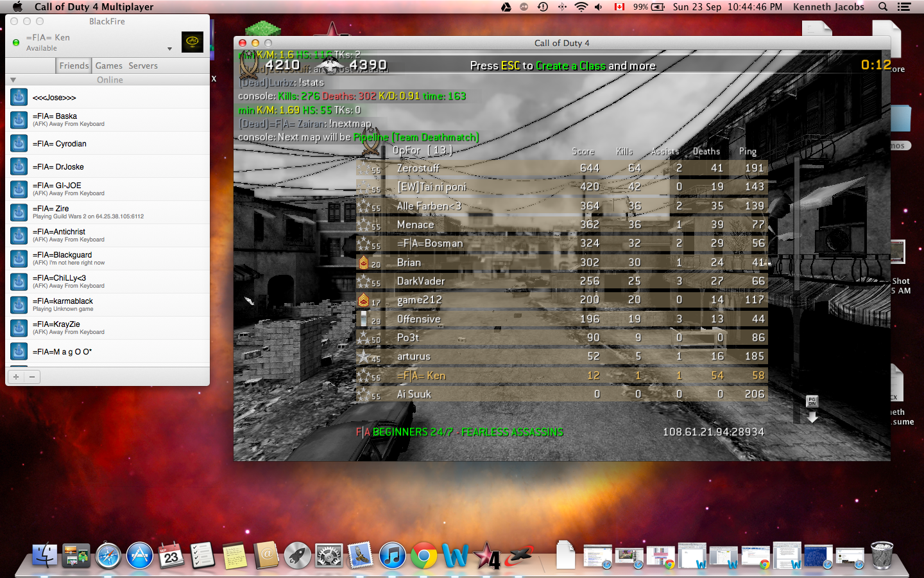Open Reminders checklist icon in Dock
The height and width of the screenshot is (578, 924).
(203, 556)
